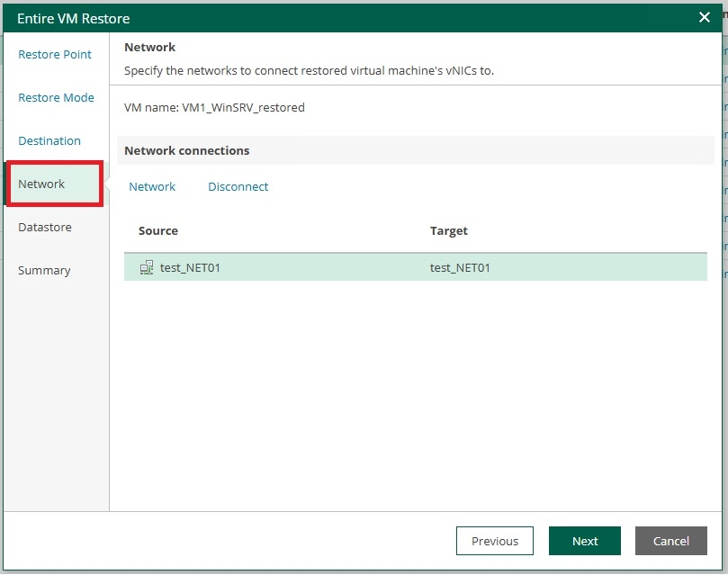The width and height of the screenshot is (728, 575).
Task: Switch to the Destination step
Action: [x=49, y=140]
